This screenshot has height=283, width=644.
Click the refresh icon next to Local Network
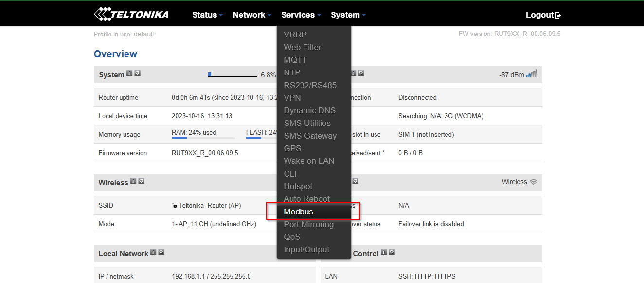coord(161,252)
